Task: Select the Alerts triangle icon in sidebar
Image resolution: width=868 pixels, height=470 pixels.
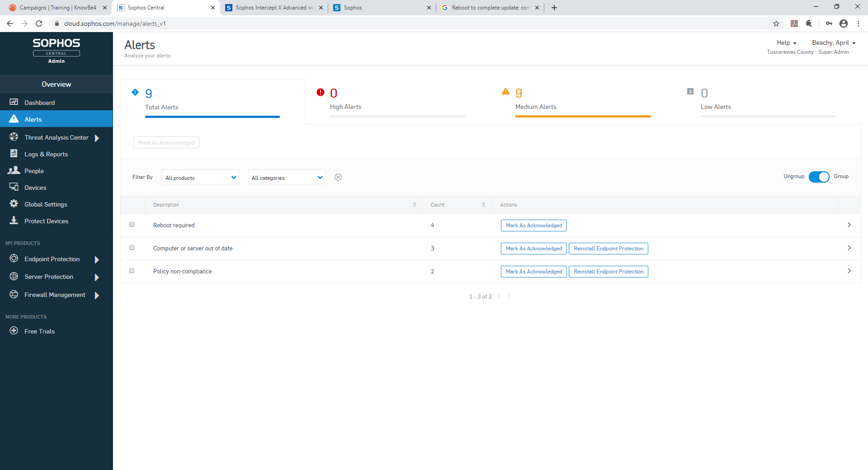Action: [x=14, y=119]
